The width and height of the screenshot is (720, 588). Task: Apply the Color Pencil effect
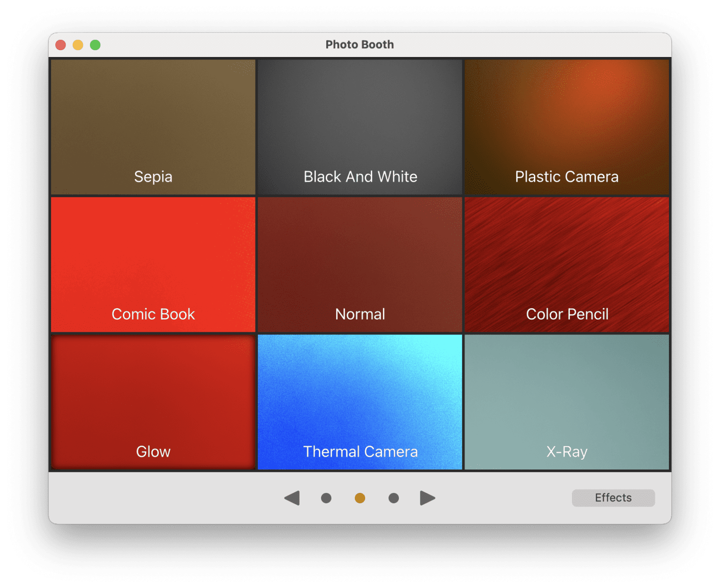pos(567,264)
